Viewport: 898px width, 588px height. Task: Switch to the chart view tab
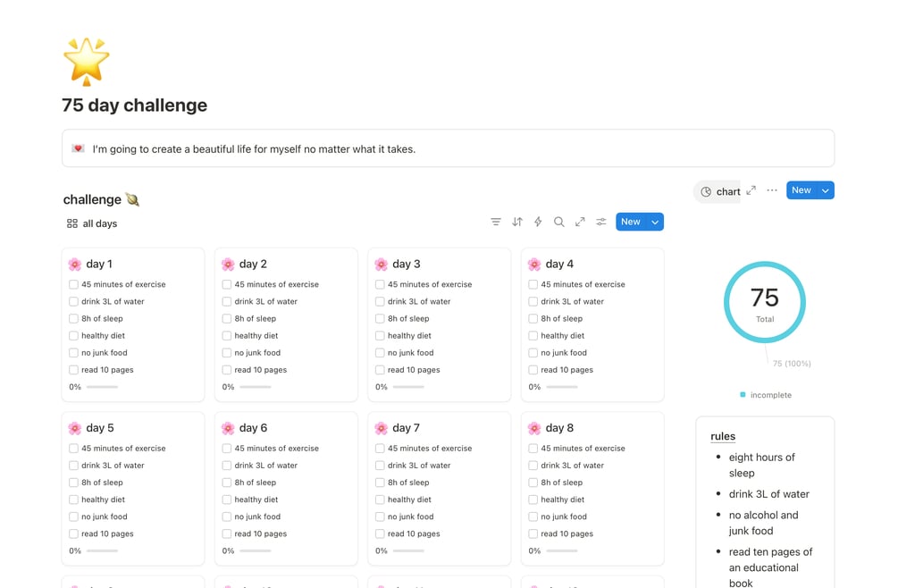[x=720, y=191]
